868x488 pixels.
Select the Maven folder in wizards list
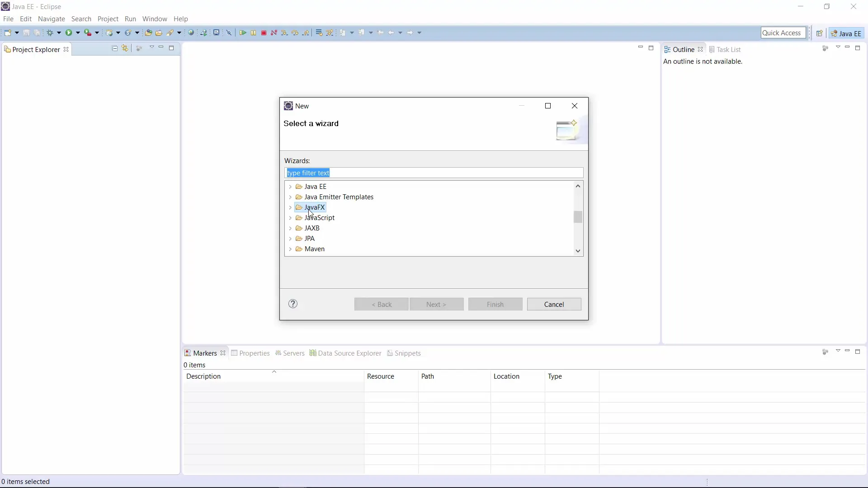(310, 249)
